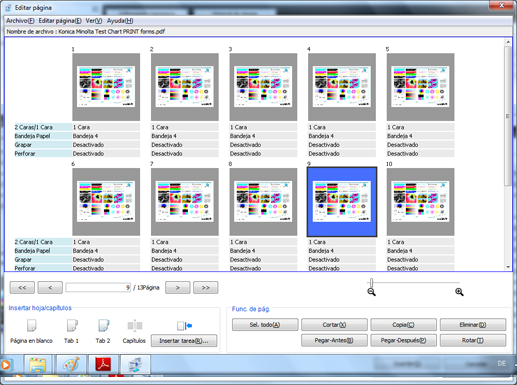Screen dimensions: 517x385
Task: Click page 9's '1 Cara' setting
Action: point(342,242)
